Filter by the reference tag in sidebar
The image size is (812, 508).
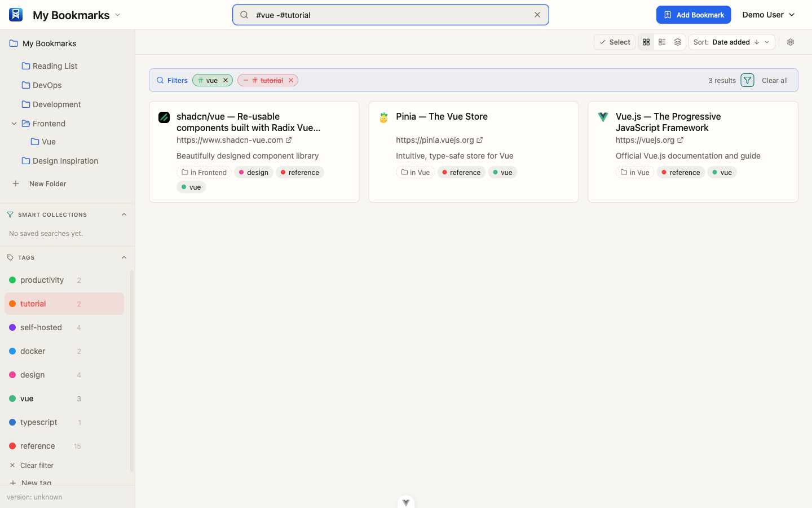[64, 446]
